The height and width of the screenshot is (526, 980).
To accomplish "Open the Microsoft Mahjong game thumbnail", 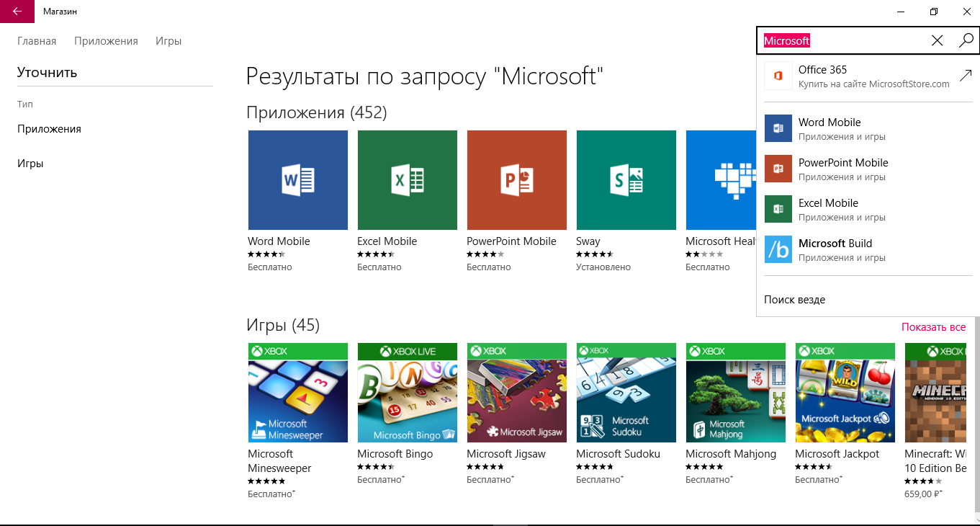I will coord(736,393).
